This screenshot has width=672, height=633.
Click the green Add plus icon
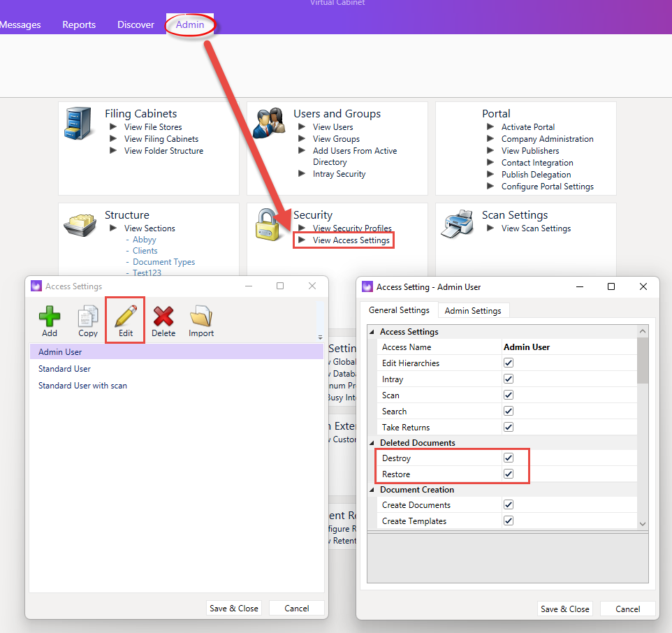pyautogui.click(x=50, y=316)
